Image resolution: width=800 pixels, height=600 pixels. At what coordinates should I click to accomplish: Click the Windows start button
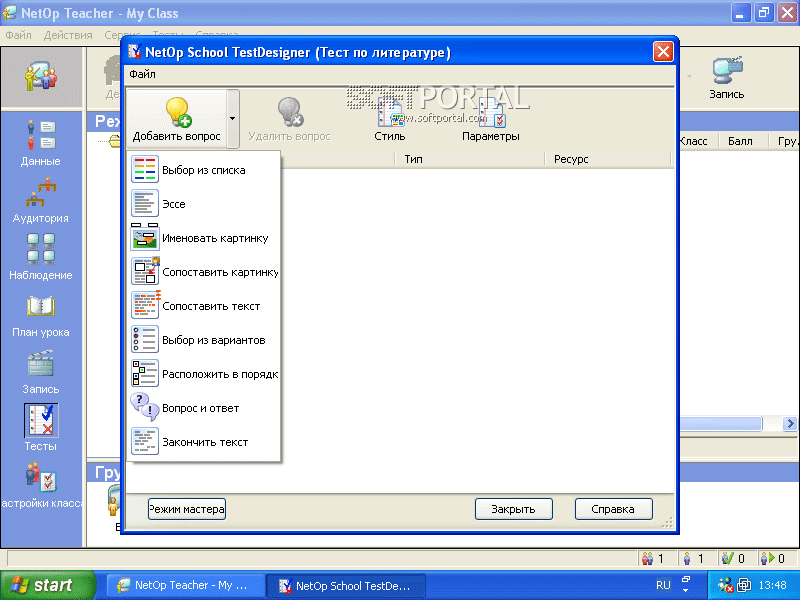[x=48, y=585]
